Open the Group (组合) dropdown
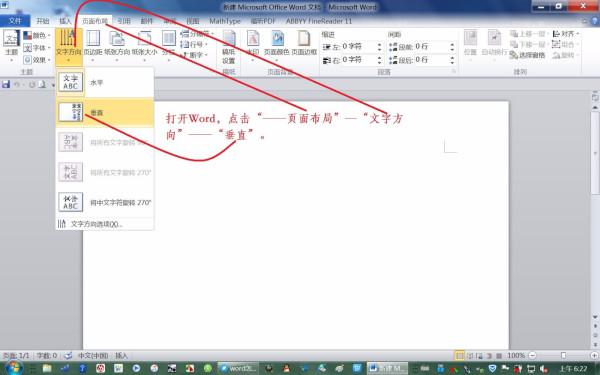 pos(566,44)
